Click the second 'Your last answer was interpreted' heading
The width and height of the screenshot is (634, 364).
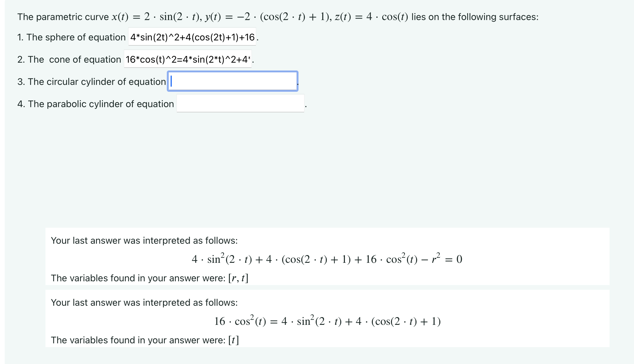(144, 302)
